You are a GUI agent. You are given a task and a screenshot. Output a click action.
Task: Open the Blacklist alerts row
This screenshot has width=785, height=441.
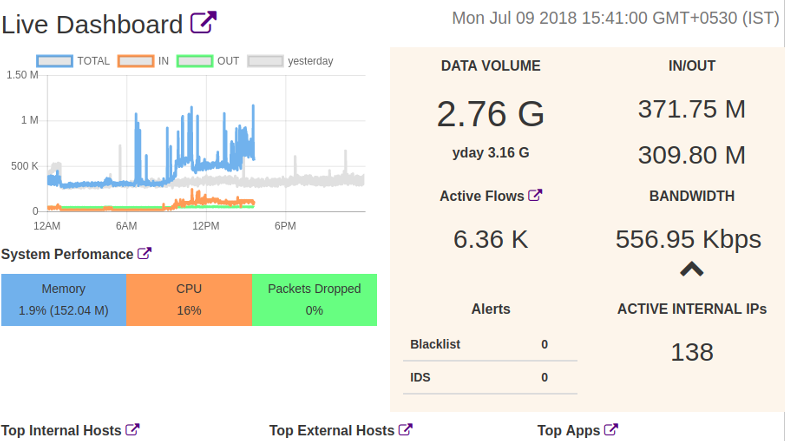(478, 344)
